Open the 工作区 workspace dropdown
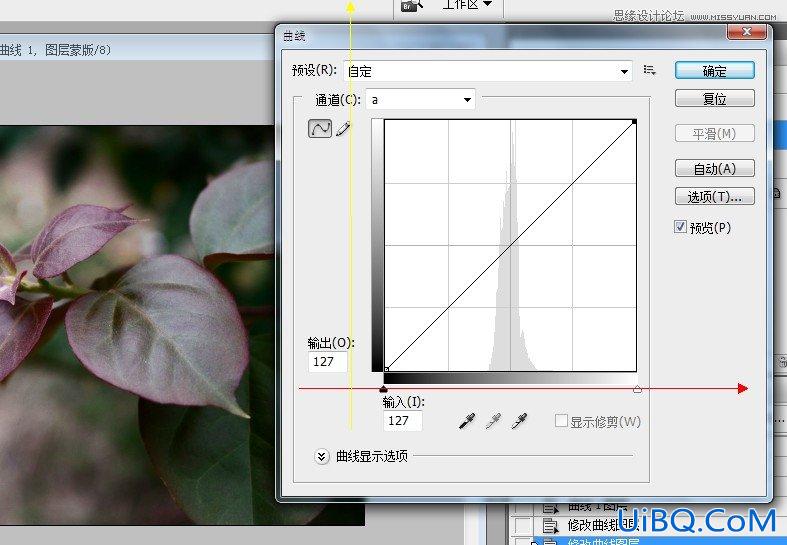787x545 pixels. (466, 5)
